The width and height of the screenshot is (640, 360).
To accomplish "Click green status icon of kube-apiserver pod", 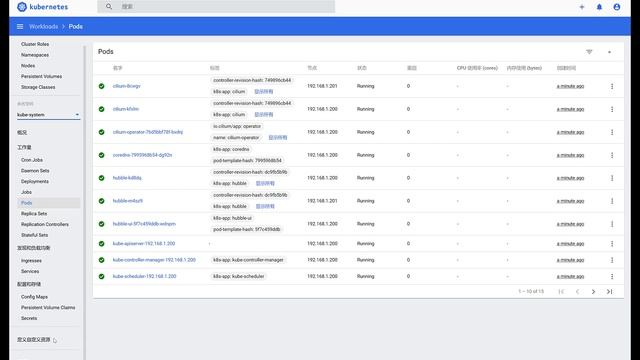I will [102, 244].
